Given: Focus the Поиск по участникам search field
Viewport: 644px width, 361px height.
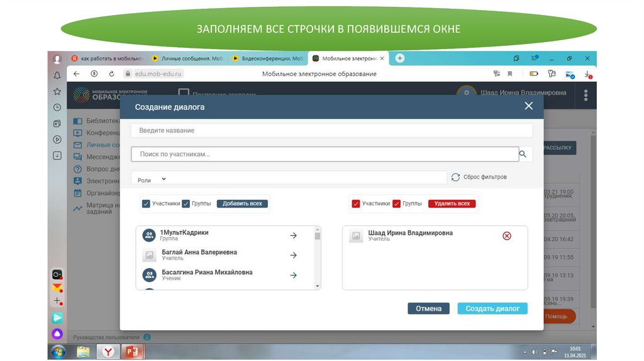Looking at the screenshot, I should 325,154.
